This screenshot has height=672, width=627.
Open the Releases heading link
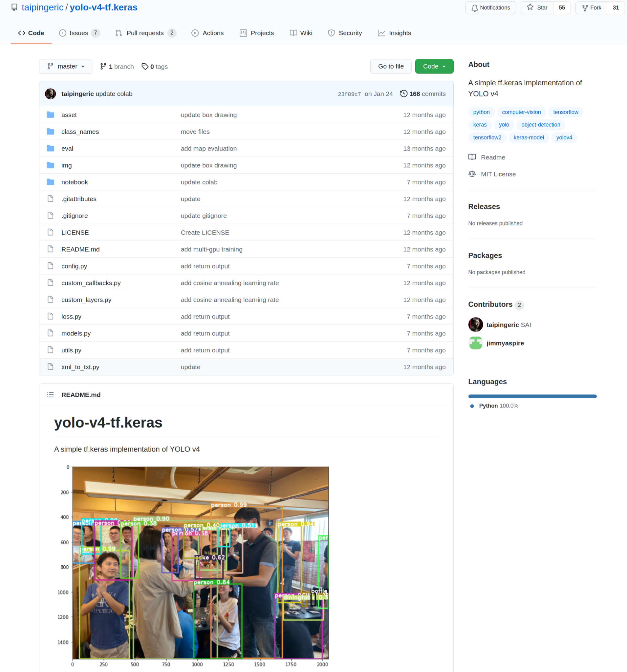[484, 206]
